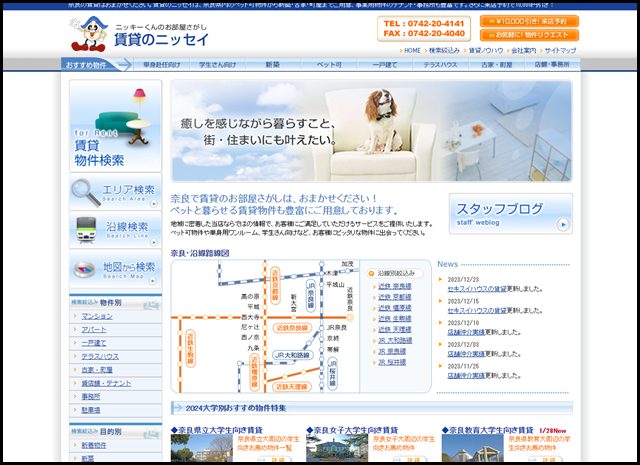Screen dimensions: 640x465
Task: Select the 店舗・事務所 tab
Action: [x=552, y=65]
